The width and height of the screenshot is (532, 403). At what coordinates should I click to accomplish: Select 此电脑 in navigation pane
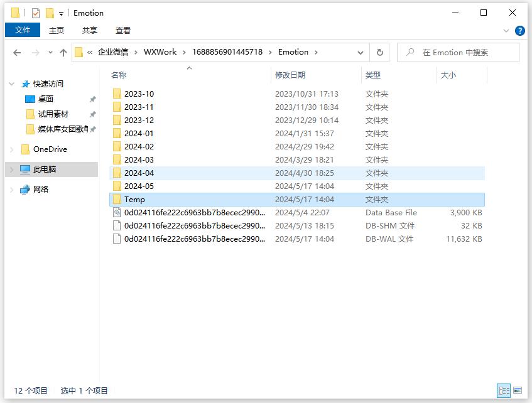coord(45,169)
